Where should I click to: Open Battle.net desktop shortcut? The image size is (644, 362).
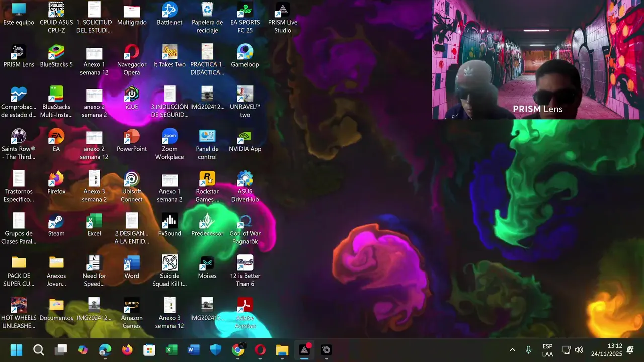click(x=170, y=14)
